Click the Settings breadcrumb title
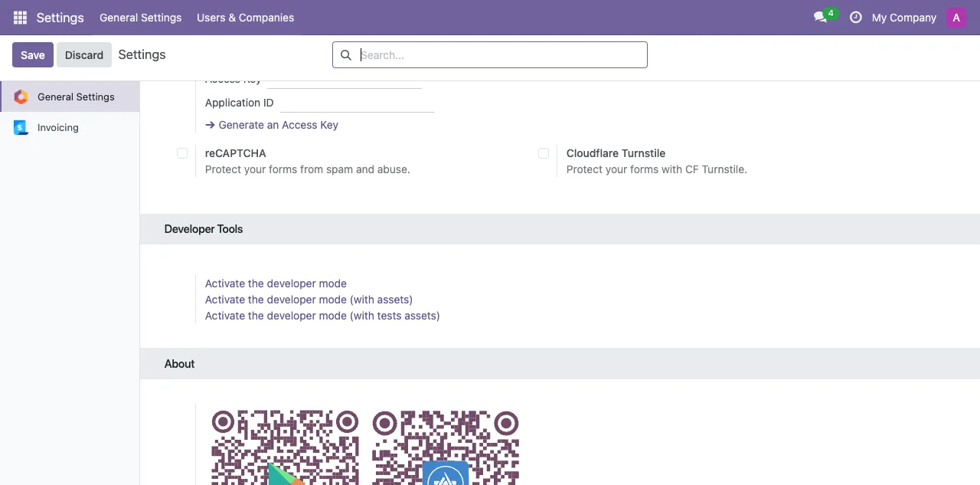 click(x=142, y=55)
